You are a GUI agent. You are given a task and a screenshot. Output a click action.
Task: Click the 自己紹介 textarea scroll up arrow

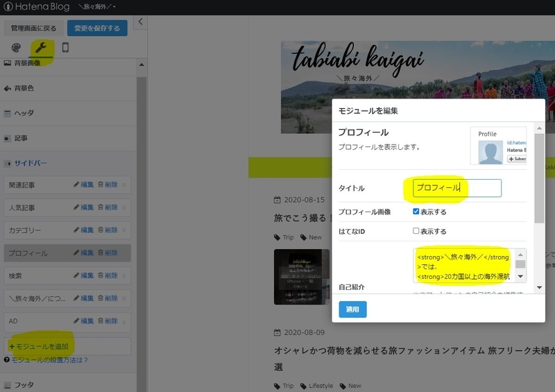[x=520, y=254]
